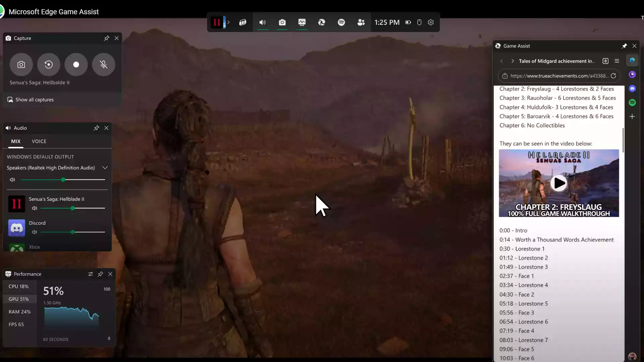
Task: Toggle the Edge Game Assist widget icon
Action: click(x=322, y=22)
